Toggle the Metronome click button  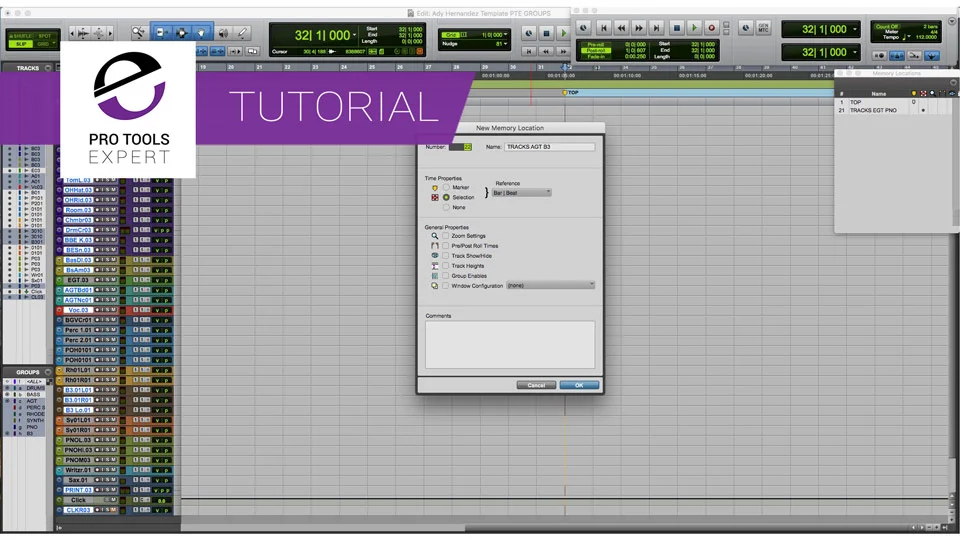[896, 56]
